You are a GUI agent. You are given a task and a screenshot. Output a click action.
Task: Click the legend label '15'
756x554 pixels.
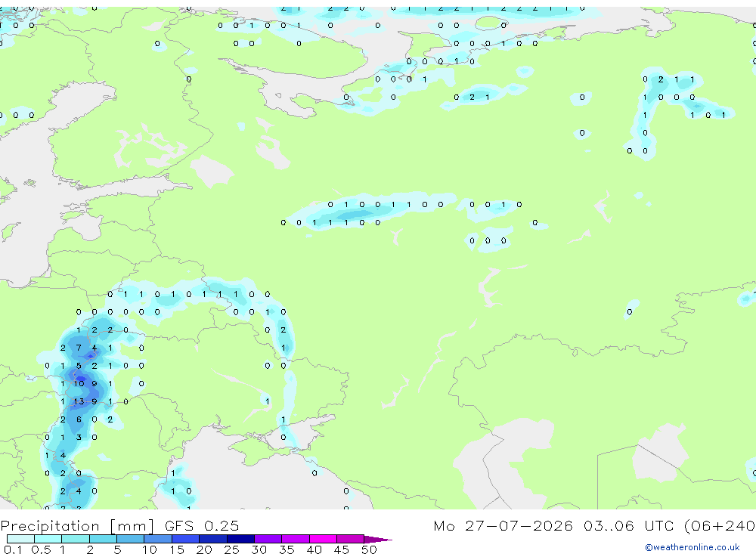coord(177,549)
